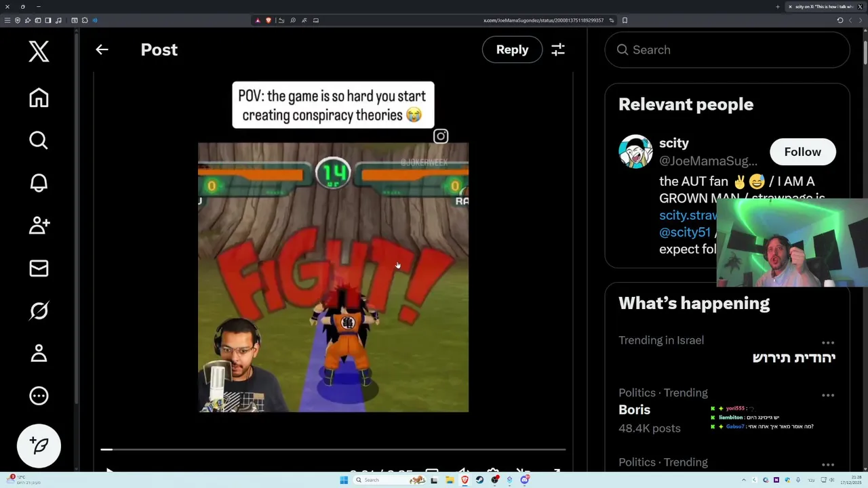Open Steam from taskbar
This screenshot has width=868, height=488.
[x=479, y=480]
